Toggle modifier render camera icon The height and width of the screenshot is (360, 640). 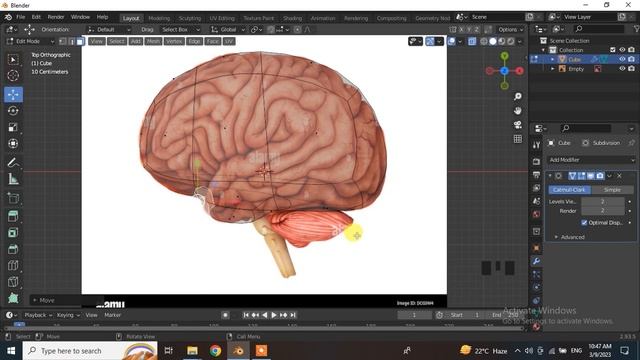pos(600,176)
